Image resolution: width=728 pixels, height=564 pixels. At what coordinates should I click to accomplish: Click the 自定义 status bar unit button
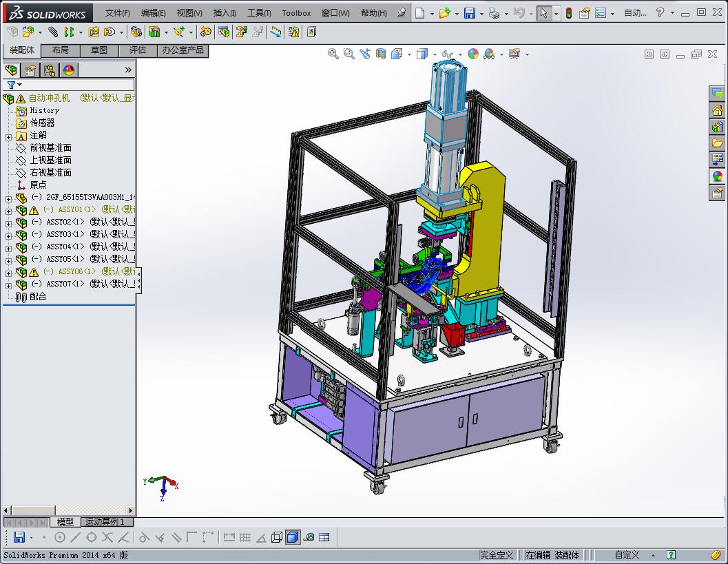point(627,555)
